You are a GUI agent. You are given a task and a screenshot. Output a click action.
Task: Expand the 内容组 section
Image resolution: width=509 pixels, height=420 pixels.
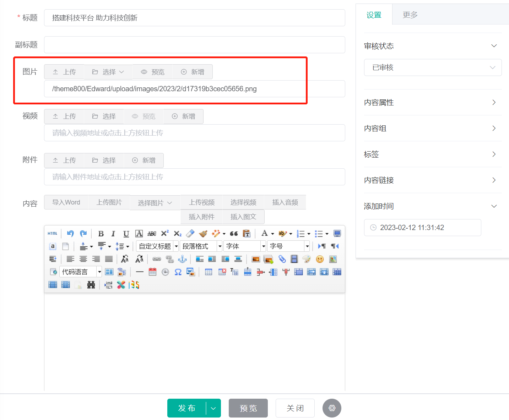click(433, 129)
